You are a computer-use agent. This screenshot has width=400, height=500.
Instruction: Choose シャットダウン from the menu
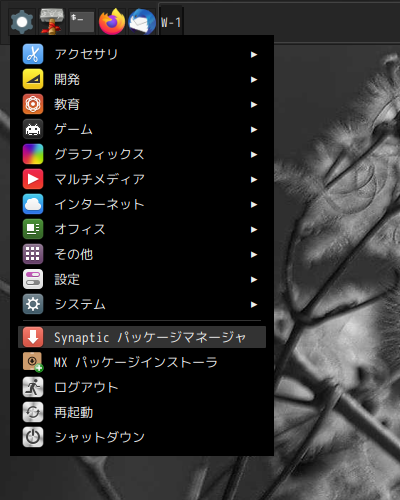click(x=142, y=437)
